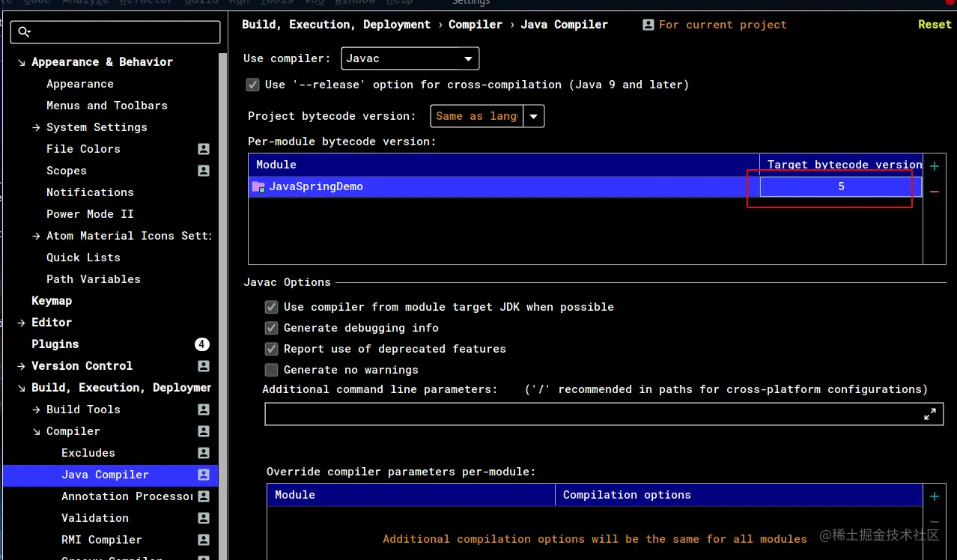
Task: Click the Reset link
Action: click(x=935, y=25)
